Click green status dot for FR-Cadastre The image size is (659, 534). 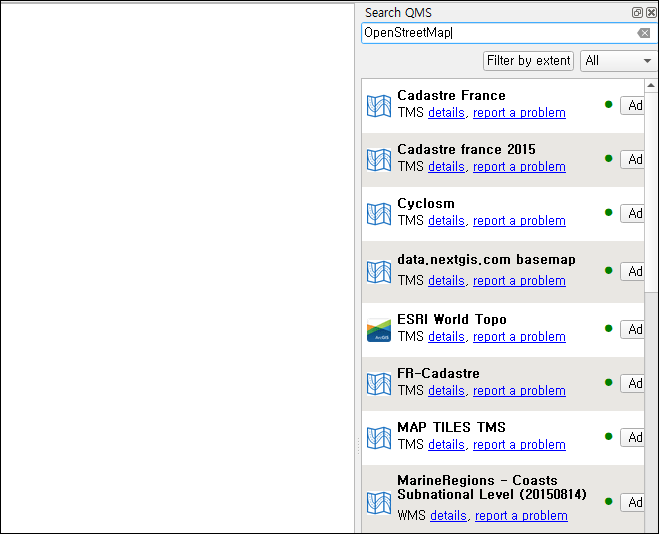pos(608,382)
